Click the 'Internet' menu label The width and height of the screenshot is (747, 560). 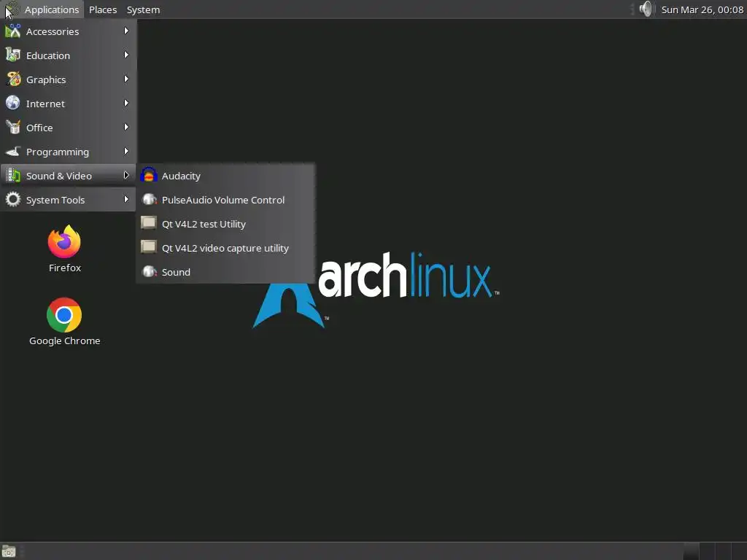[x=45, y=104]
